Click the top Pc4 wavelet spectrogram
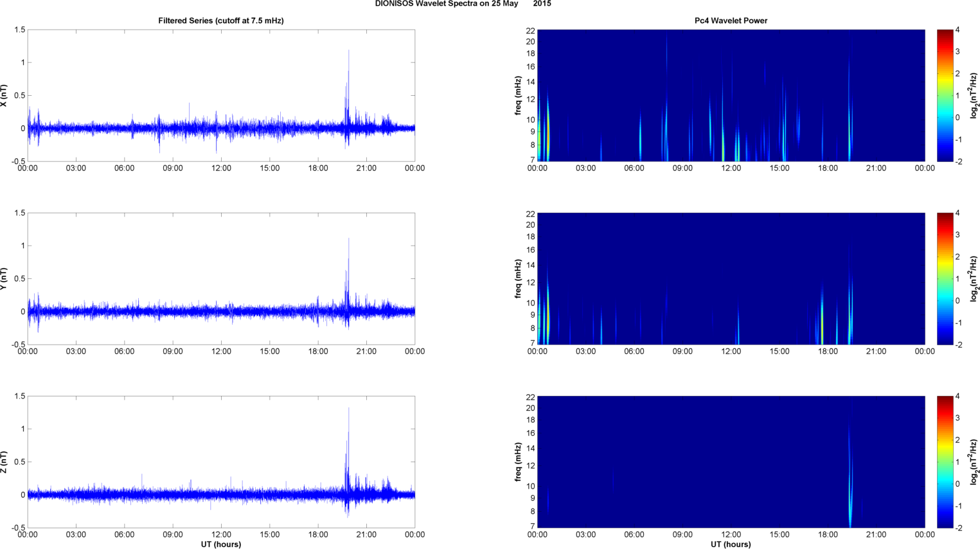The width and height of the screenshot is (980, 549). tap(731, 96)
